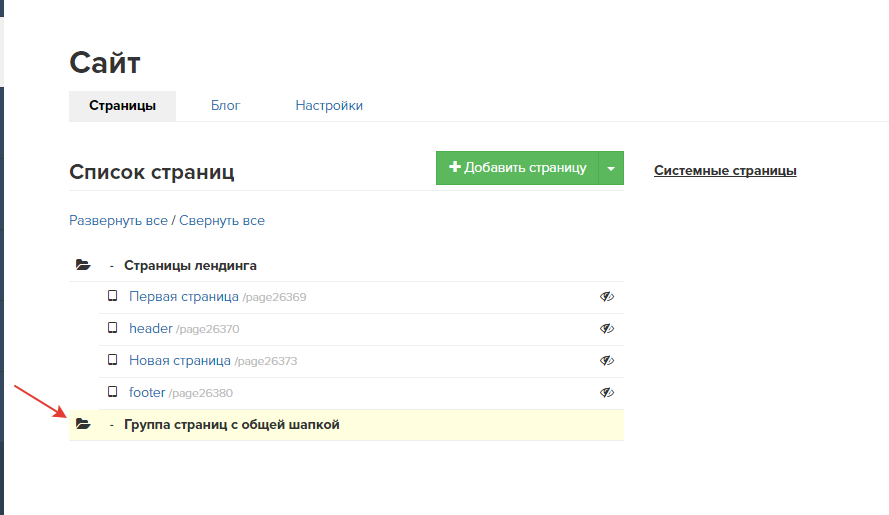Open the Блог tab
The height and width of the screenshot is (515, 889).
(226, 106)
